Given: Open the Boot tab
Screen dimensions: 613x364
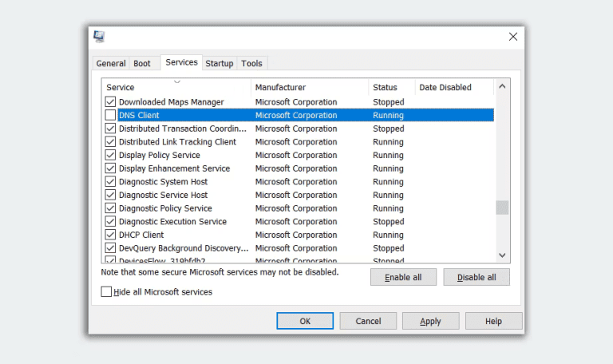Looking at the screenshot, I should [142, 63].
